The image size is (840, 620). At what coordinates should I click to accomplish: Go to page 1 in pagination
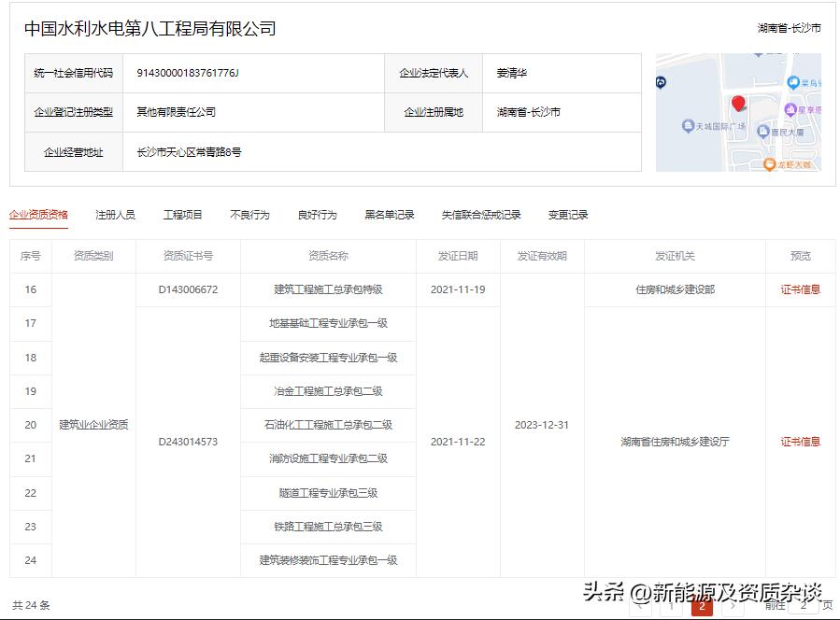(x=672, y=605)
